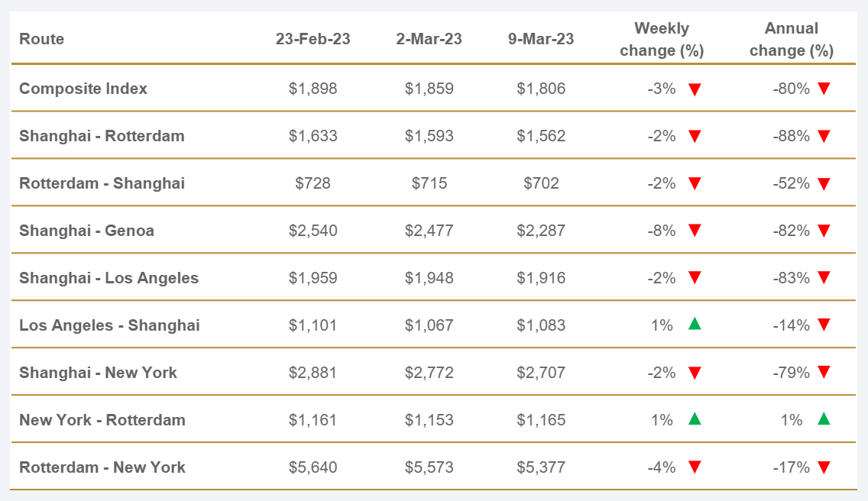The height and width of the screenshot is (501, 868).
Task: Select the 23-Feb-23 column header
Action: point(313,39)
